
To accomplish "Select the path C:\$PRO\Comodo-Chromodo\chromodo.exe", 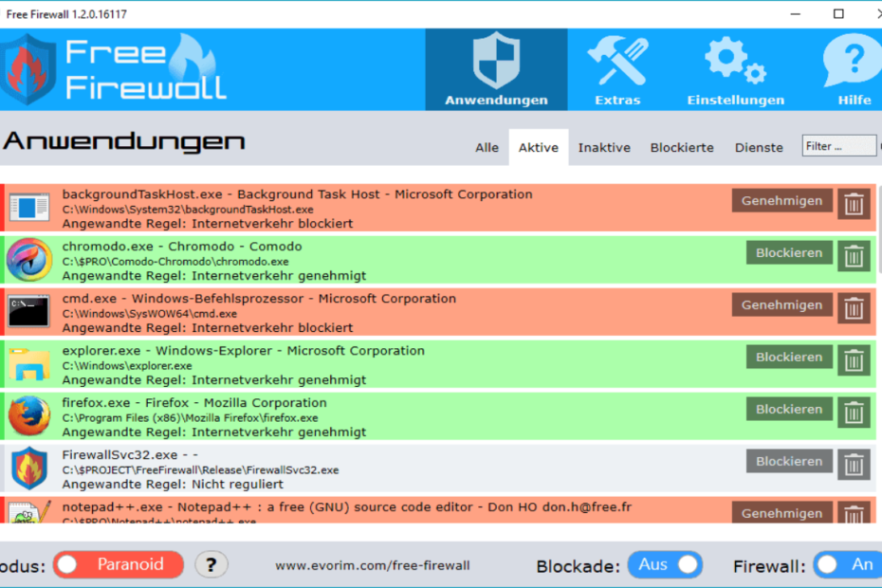I will pyautogui.click(x=175, y=262).
